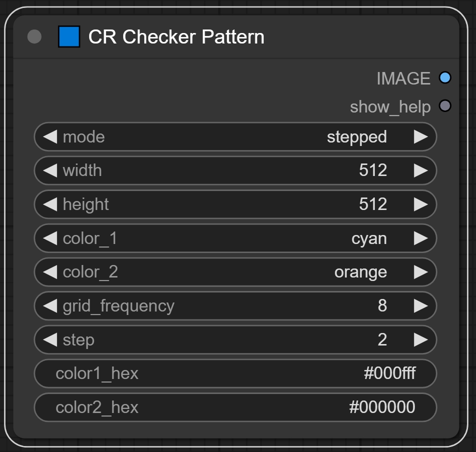This screenshot has height=452, width=476.
Task: Select next color_1 option after cyan
Action: click(x=420, y=238)
